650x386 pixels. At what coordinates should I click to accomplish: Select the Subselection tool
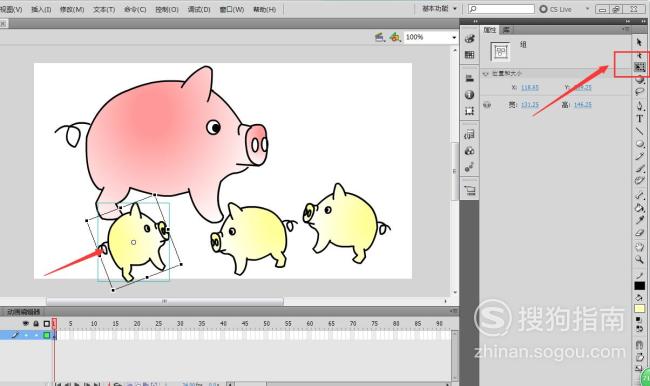639,55
